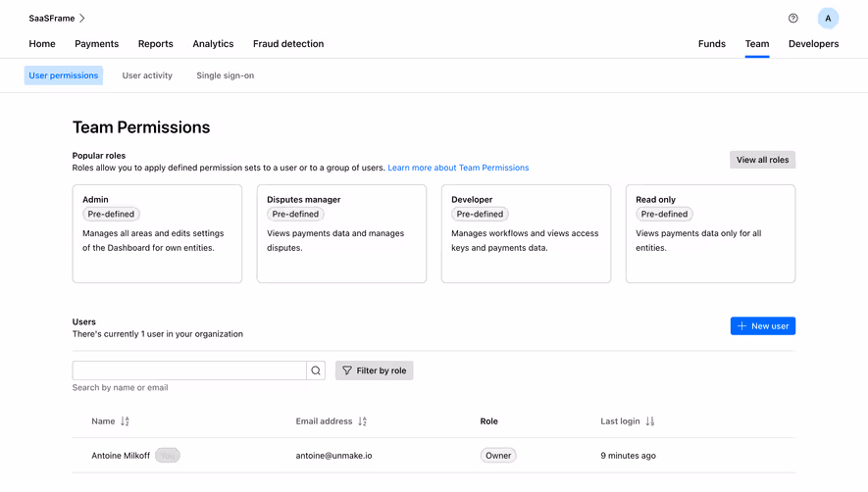Click the New user button
Viewport: 868px width, 492px height.
coord(763,326)
